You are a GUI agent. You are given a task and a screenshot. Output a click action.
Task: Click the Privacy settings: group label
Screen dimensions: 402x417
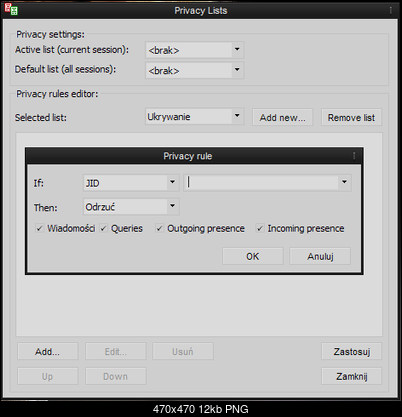[x=50, y=34]
